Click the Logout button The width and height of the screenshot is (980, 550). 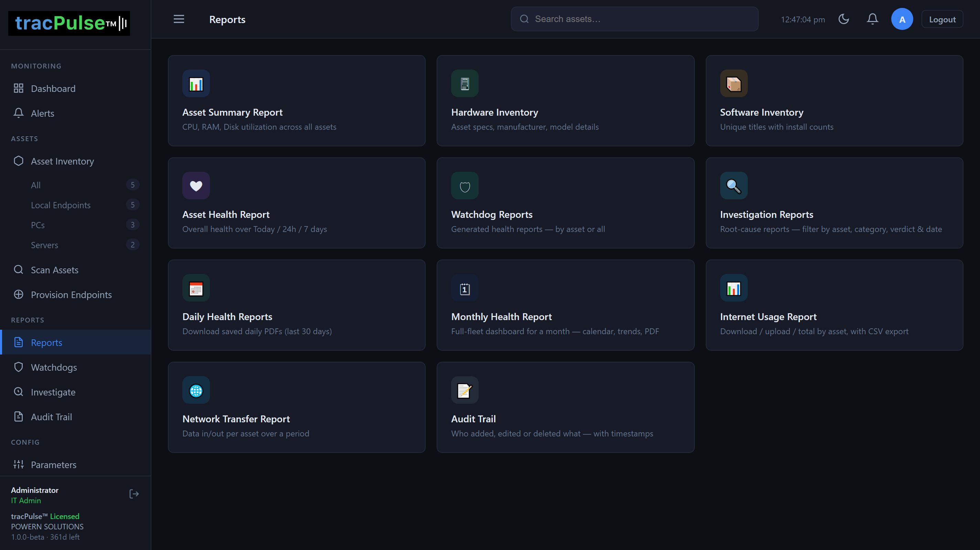[942, 19]
